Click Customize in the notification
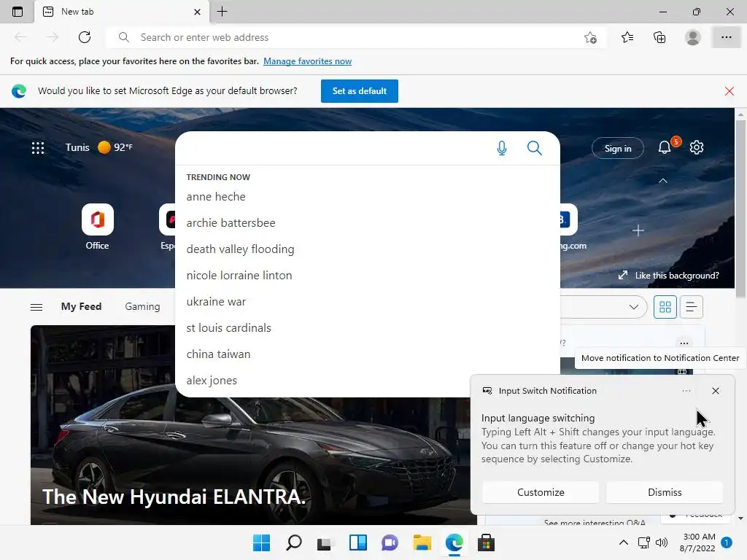The image size is (747, 560). click(541, 492)
